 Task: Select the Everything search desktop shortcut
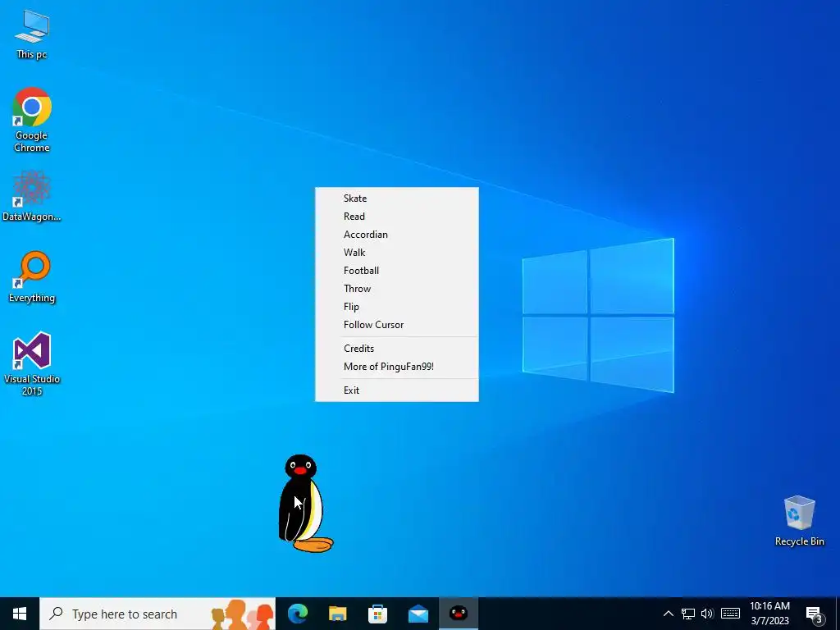tap(32, 277)
